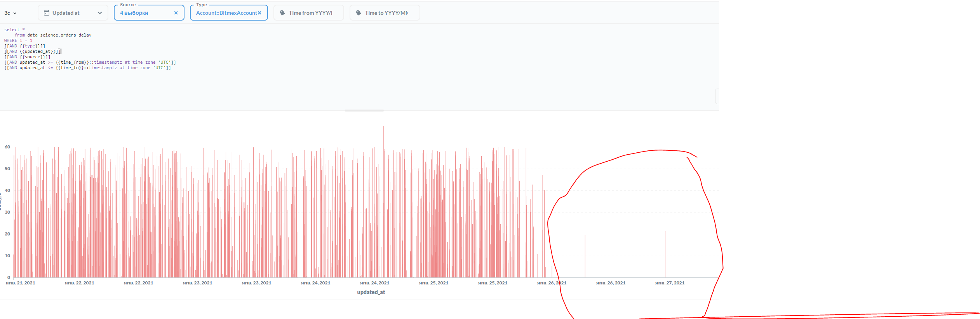Click the isolated bar before the second янв. 26 label
Image resolution: width=980 pixels, height=319 pixels.
(585, 256)
